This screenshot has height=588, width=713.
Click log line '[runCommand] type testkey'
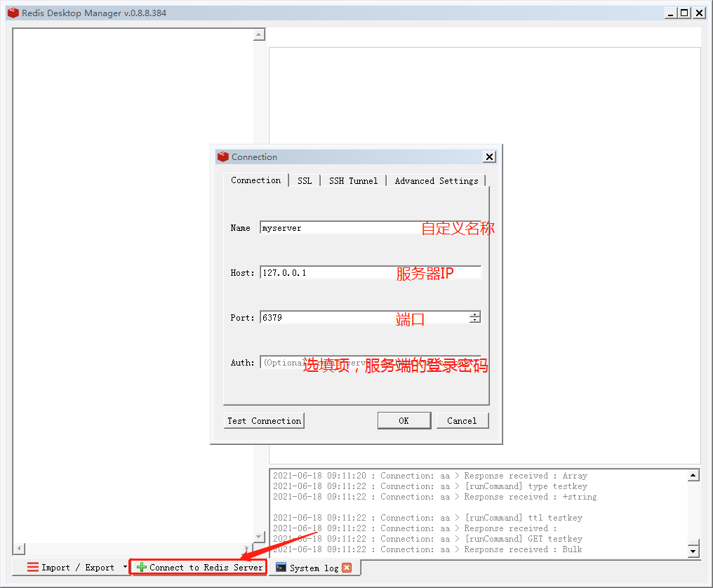(429, 486)
